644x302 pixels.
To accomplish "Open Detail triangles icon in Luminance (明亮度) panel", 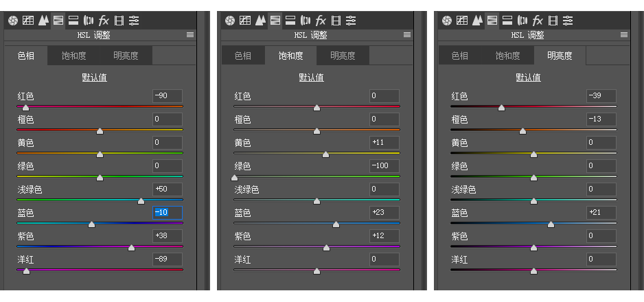I will tap(477, 21).
